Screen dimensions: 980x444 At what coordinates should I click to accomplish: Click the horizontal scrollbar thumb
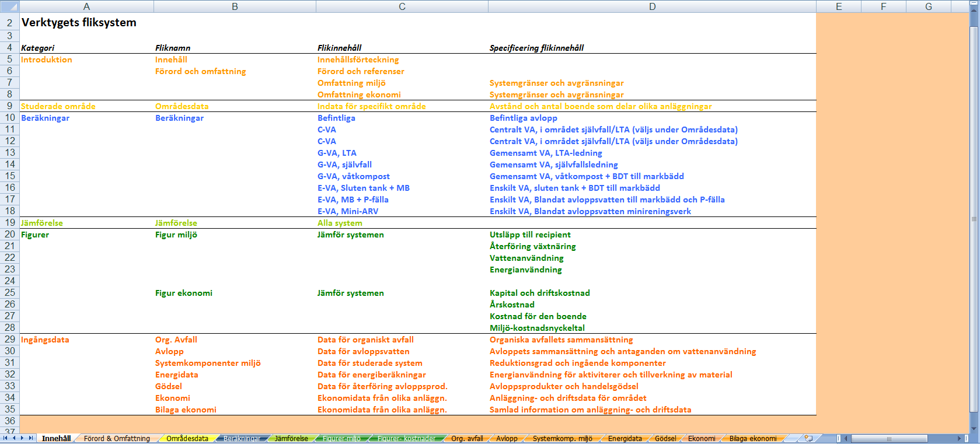[888, 438]
